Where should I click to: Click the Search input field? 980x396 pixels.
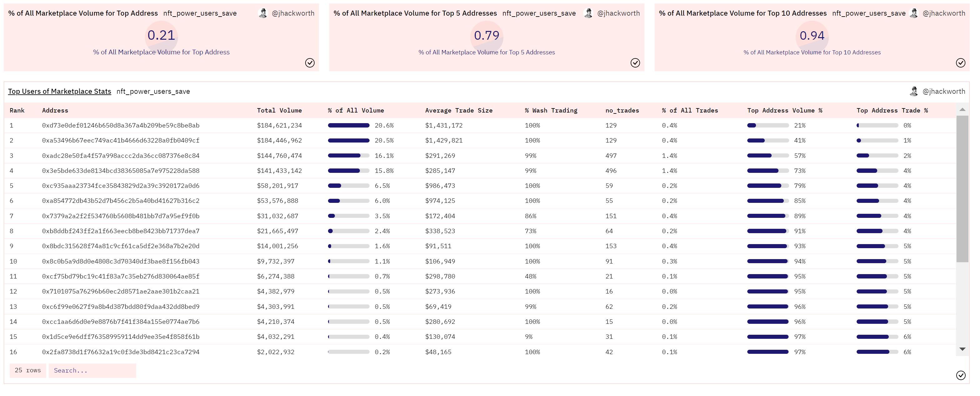click(x=92, y=370)
